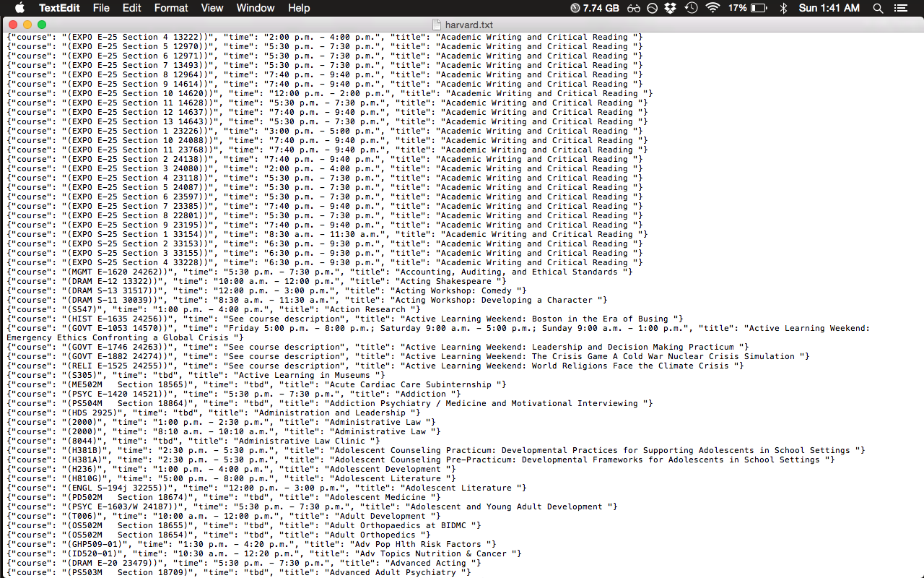The width and height of the screenshot is (924, 578).
Task: Zoom harvard.txt using the green button
Action: (x=42, y=25)
